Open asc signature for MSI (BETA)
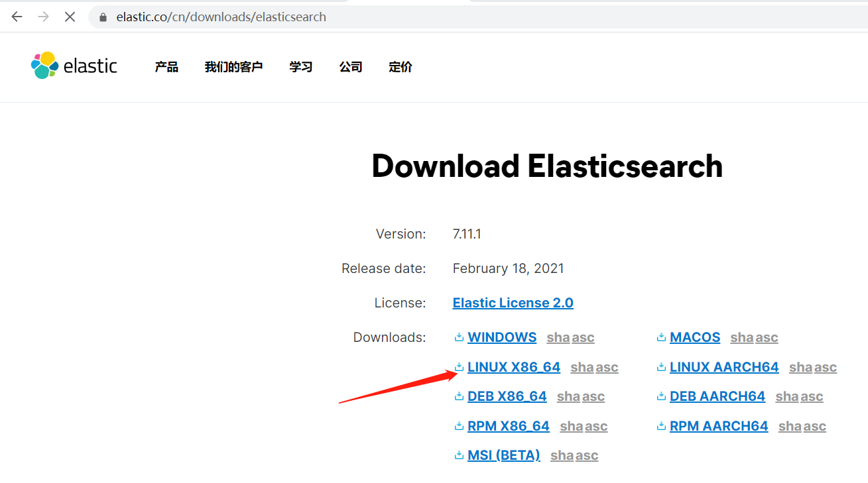 (x=587, y=456)
